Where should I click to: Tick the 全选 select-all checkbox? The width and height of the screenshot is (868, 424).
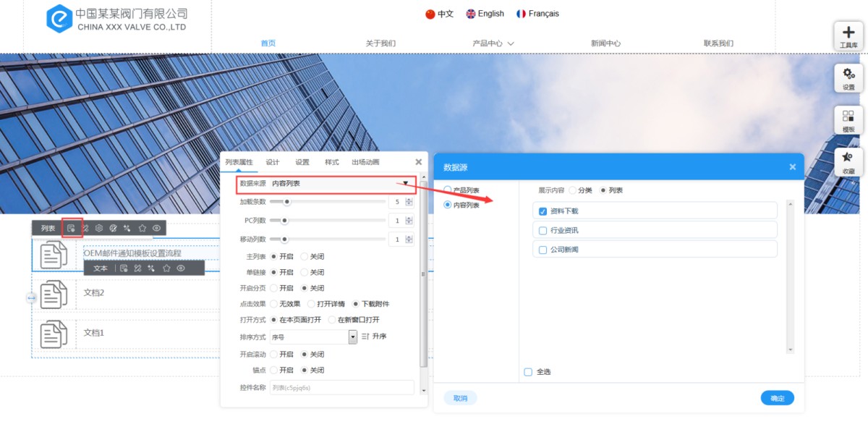click(528, 372)
